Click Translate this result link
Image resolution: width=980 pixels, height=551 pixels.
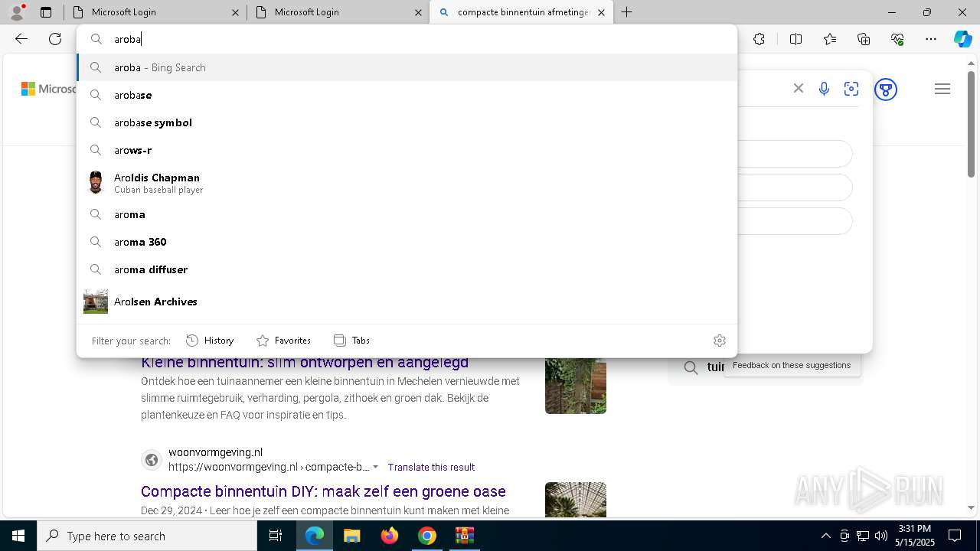pyautogui.click(x=431, y=467)
